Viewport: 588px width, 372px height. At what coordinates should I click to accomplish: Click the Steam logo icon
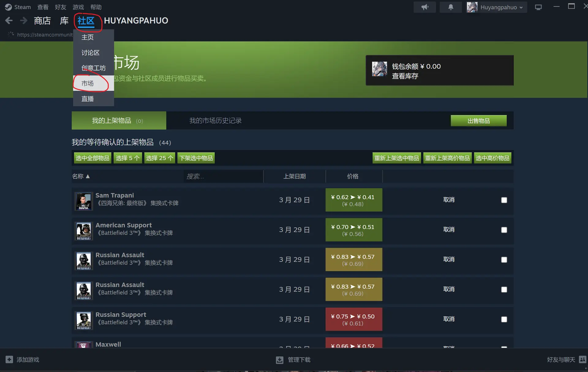[8, 7]
